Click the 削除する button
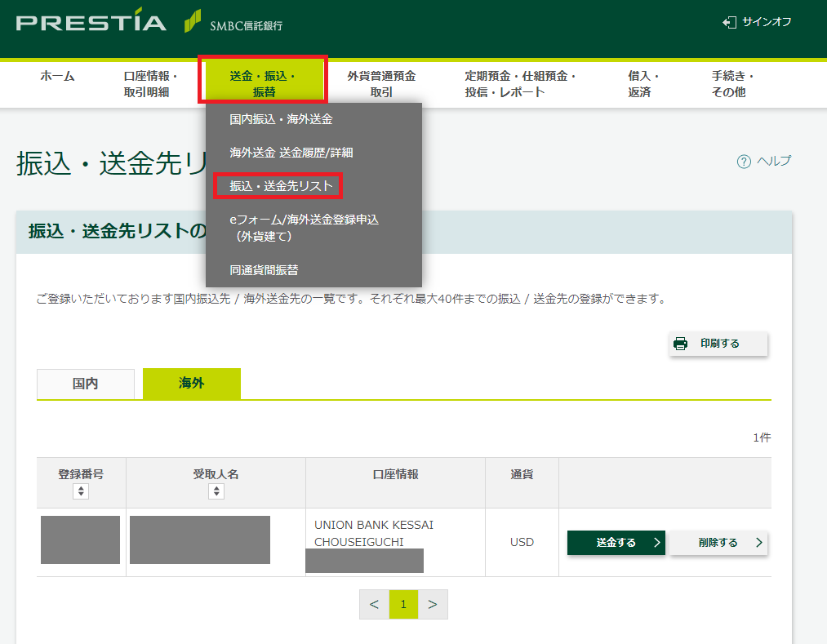 point(718,542)
